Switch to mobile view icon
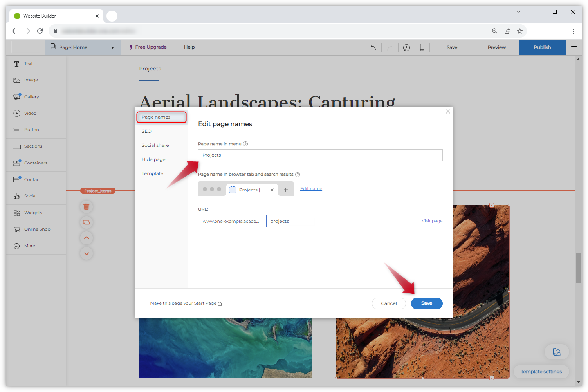The height and width of the screenshot is (392, 588). (422, 47)
